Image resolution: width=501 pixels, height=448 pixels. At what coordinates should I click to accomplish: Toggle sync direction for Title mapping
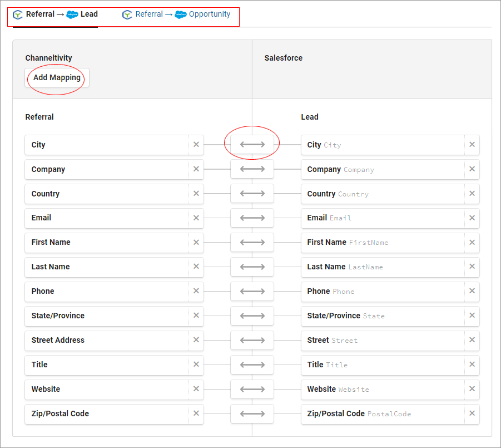coord(252,365)
